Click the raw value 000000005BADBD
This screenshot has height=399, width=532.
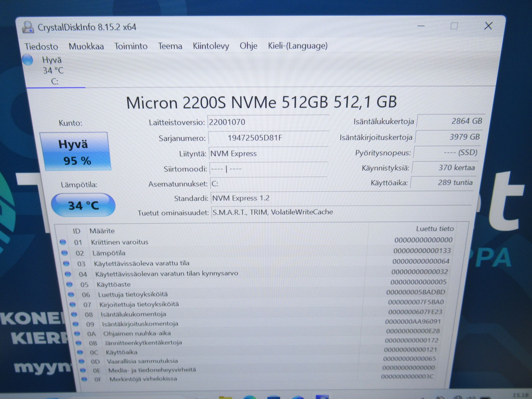(416, 292)
